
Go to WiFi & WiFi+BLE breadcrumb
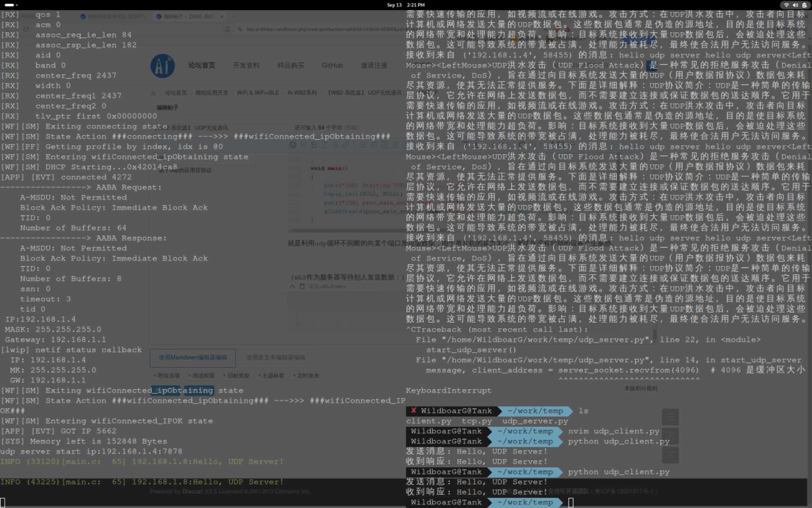pyautogui.click(x=258, y=92)
